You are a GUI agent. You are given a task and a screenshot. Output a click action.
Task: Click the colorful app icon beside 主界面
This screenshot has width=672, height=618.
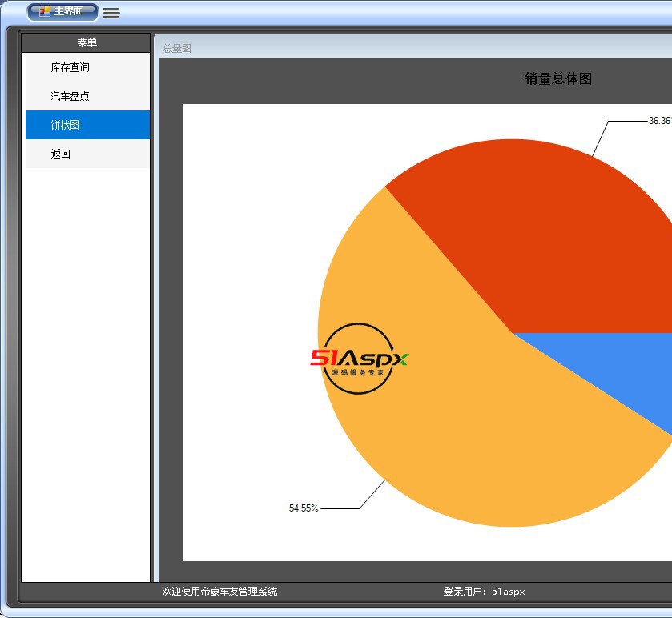click(44, 12)
